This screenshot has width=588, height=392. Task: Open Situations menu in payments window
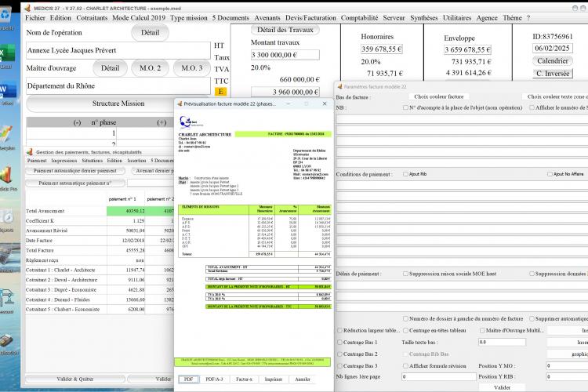pos(93,161)
